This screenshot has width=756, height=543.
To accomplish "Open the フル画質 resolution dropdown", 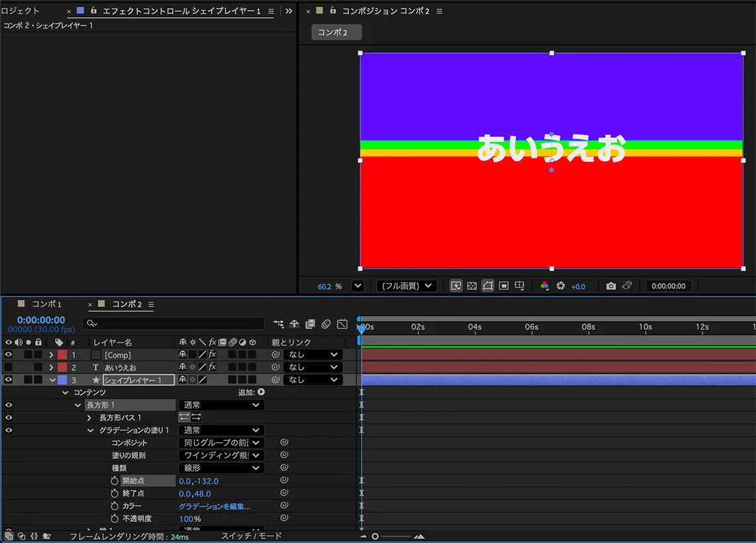I will click(407, 286).
